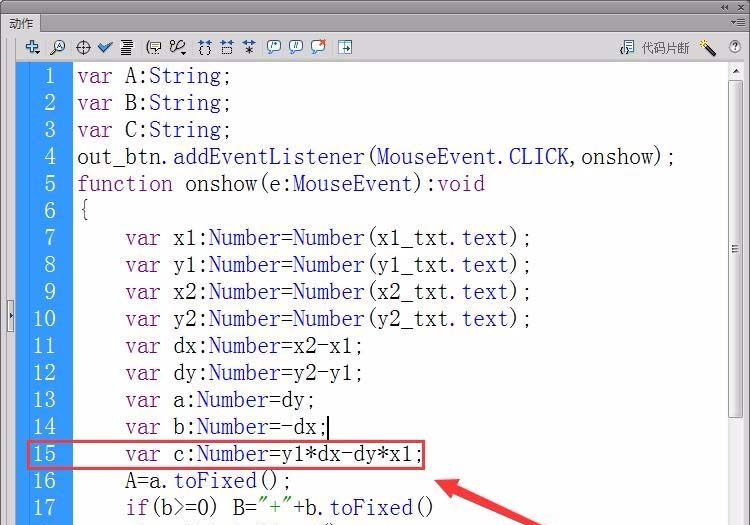750x525 pixels.
Task: Click code line 'var A:String;'
Action: pyautogui.click(x=154, y=76)
